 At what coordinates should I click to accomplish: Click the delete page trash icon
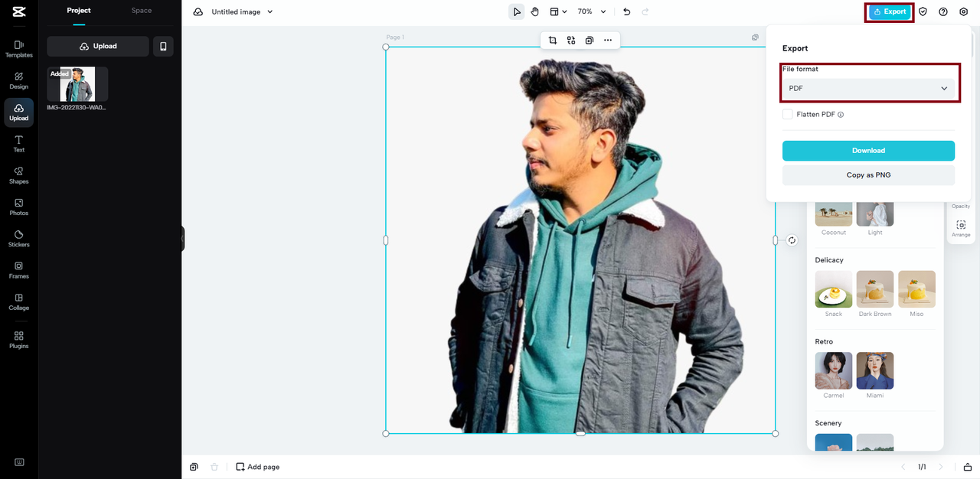coord(214,467)
